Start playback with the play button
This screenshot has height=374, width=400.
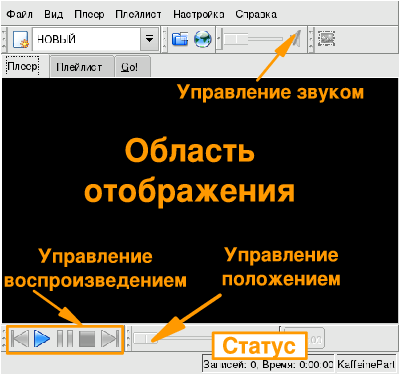(42, 339)
